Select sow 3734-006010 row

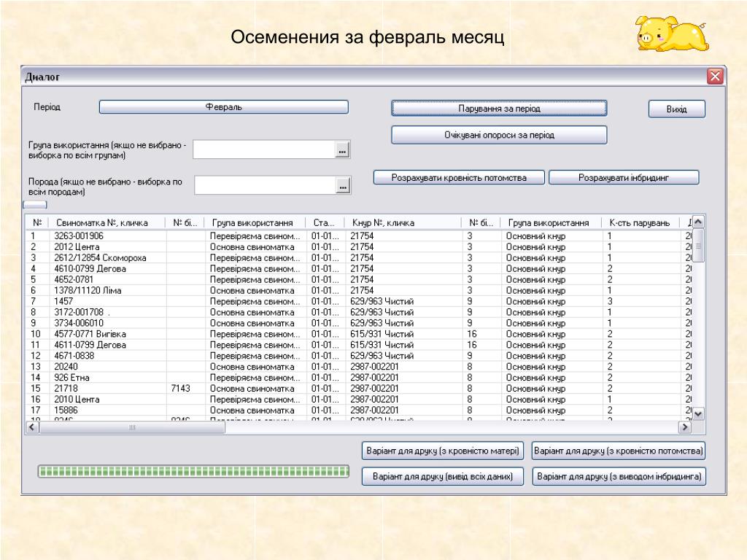[x=79, y=323]
